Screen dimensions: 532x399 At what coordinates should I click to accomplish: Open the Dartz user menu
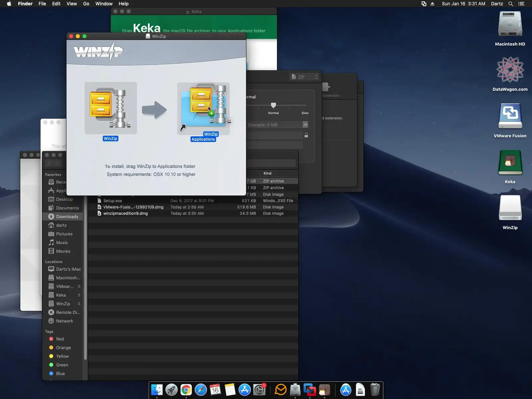tap(497, 4)
